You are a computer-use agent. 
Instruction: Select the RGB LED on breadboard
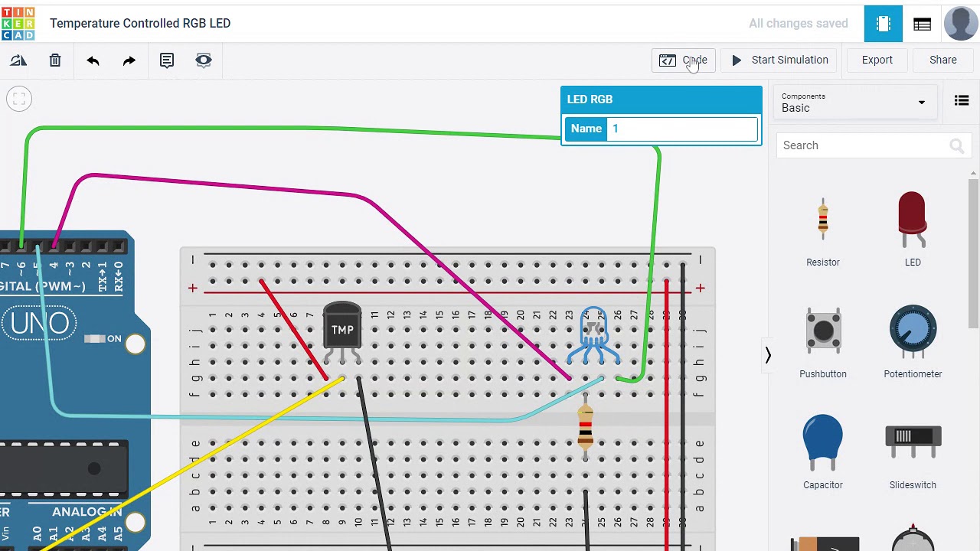[x=594, y=335]
